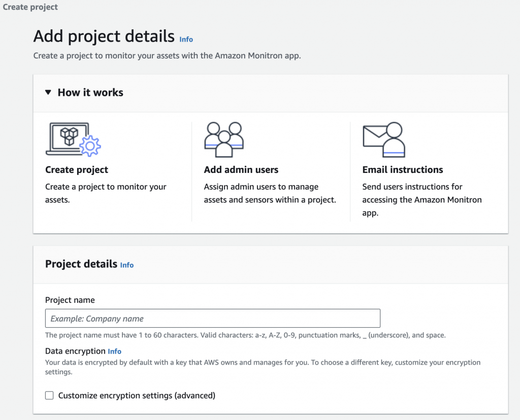Focus the Project name text field
This screenshot has height=420, width=520.
tap(212, 319)
